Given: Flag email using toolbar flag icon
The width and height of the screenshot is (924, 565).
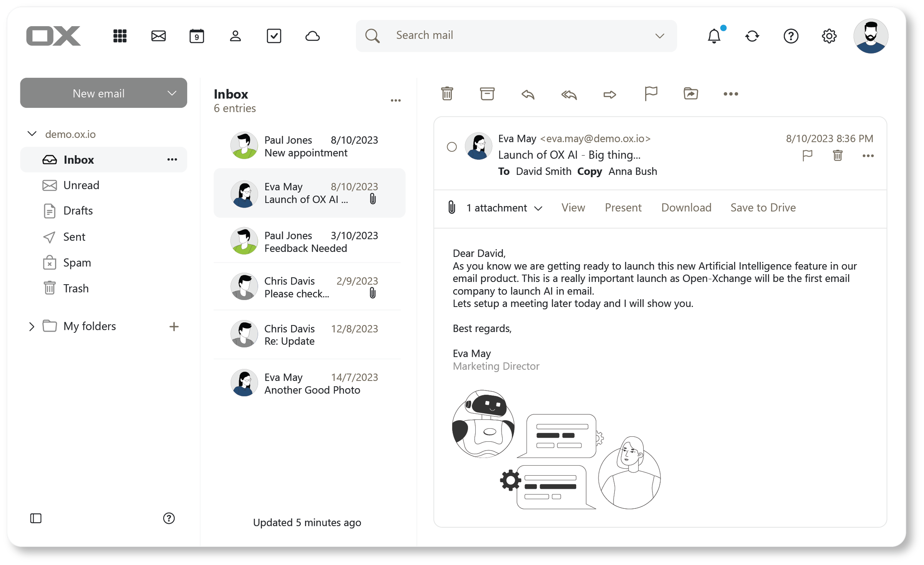Looking at the screenshot, I should click(x=651, y=94).
